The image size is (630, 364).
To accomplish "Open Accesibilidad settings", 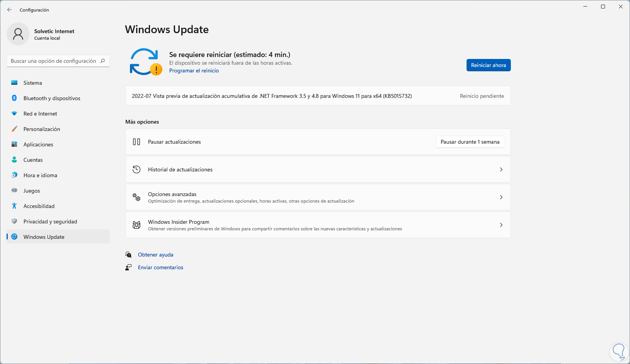I will (14, 206).
